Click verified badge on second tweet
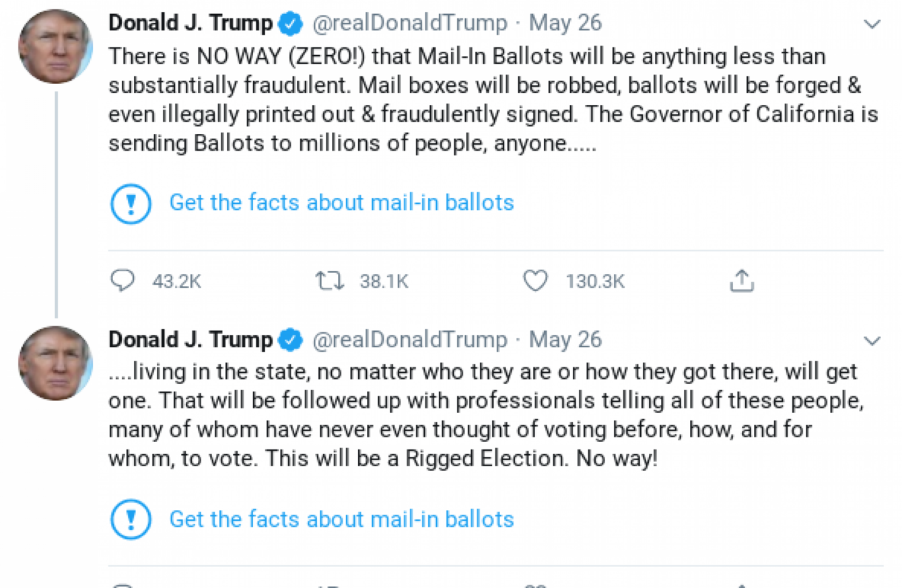The width and height of the screenshot is (902, 588). point(291,340)
